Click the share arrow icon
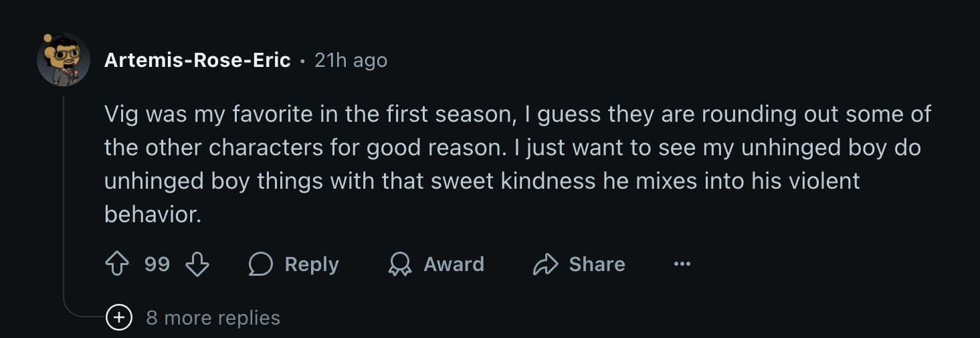 (x=545, y=264)
